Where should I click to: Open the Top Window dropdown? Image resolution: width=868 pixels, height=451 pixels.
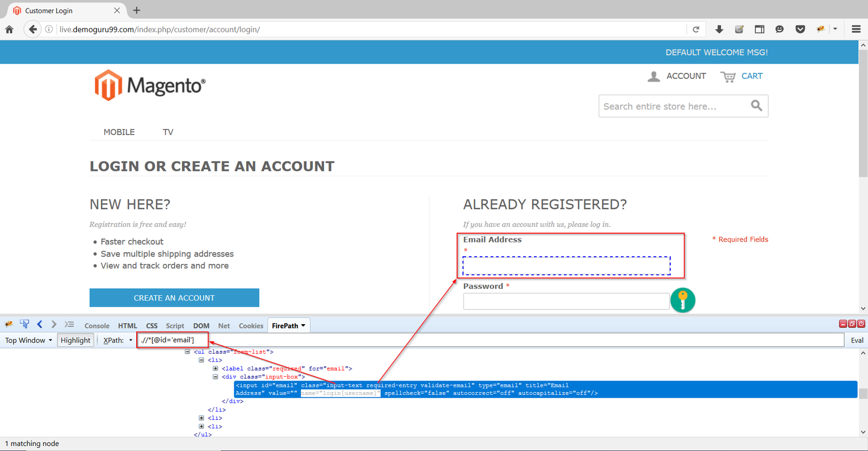(x=28, y=340)
